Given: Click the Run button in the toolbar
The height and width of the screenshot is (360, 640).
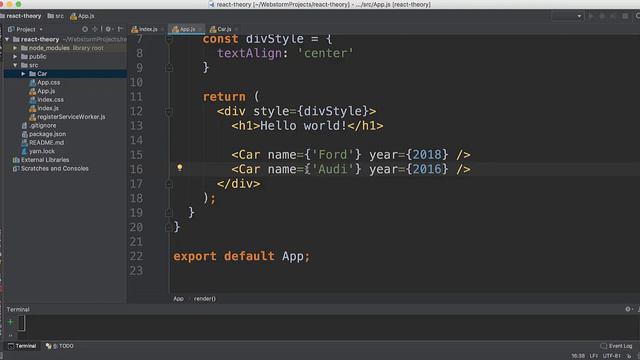Looking at the screenshot, I should click(x=591, y=16).
